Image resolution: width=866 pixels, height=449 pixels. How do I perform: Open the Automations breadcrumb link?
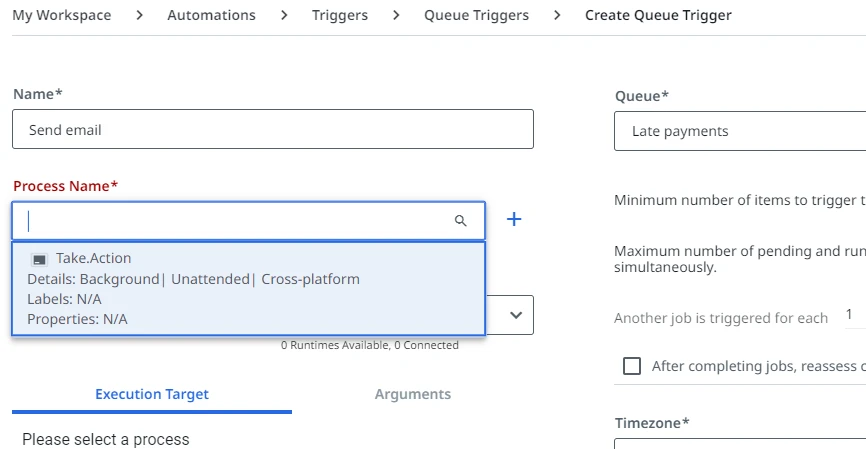(x=212, y=15)
